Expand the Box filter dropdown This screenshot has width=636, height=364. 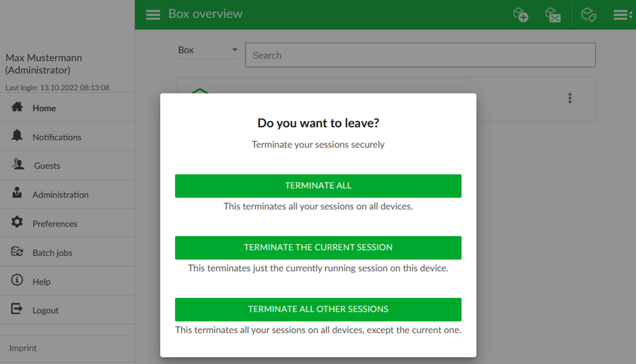(208, 50)
